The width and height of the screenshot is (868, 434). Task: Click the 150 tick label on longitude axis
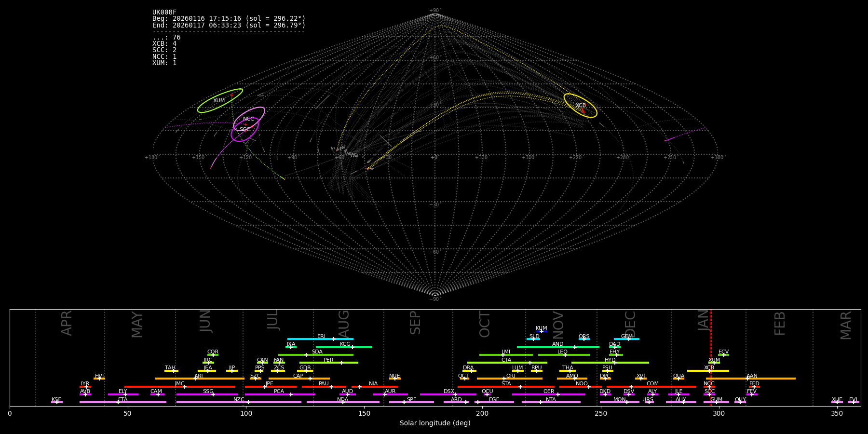[364, 413]
